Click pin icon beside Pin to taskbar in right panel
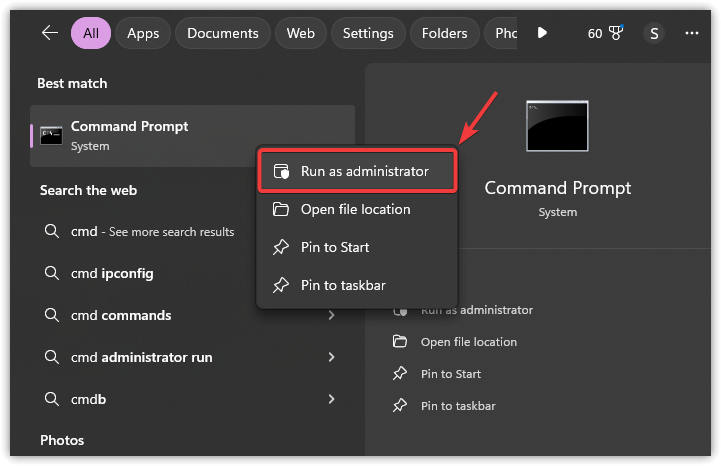Image resolution: width=721 pixels, height=466 pixels. coord(400,406)
